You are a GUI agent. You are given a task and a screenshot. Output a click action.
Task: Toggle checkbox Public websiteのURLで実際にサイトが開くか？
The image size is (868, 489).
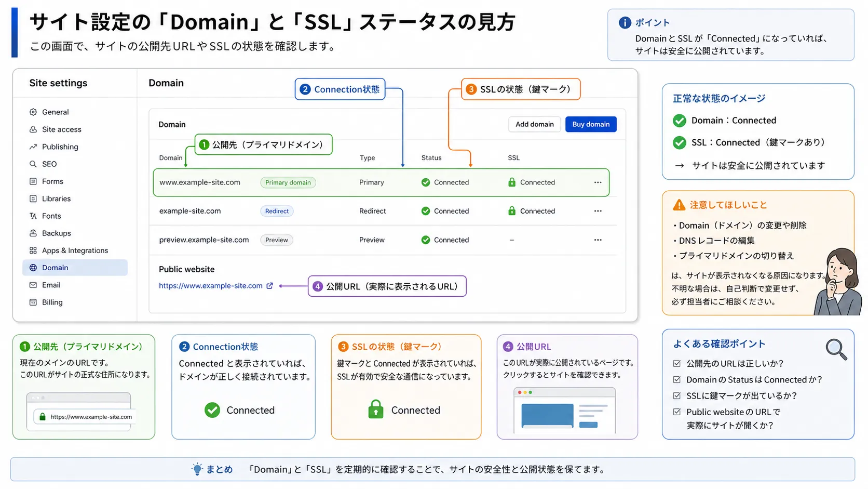pyautogui.click(x=677, y=412)
